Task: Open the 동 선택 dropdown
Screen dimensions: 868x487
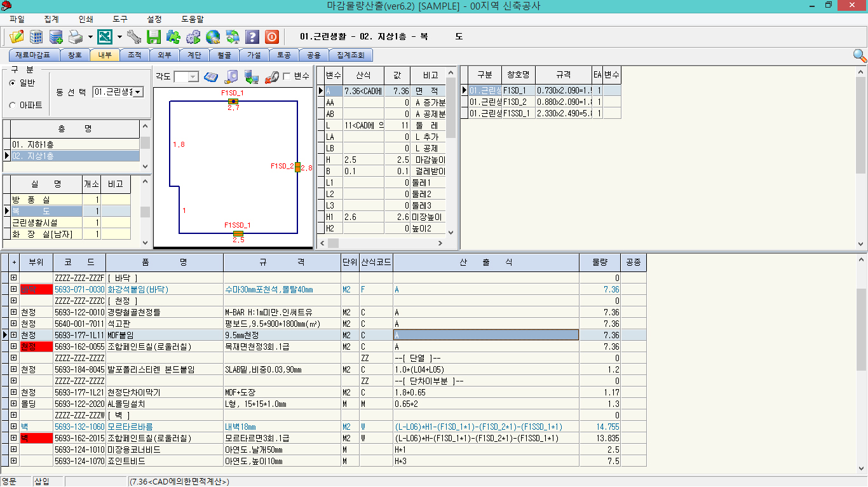Action: (x=138, y=92)
